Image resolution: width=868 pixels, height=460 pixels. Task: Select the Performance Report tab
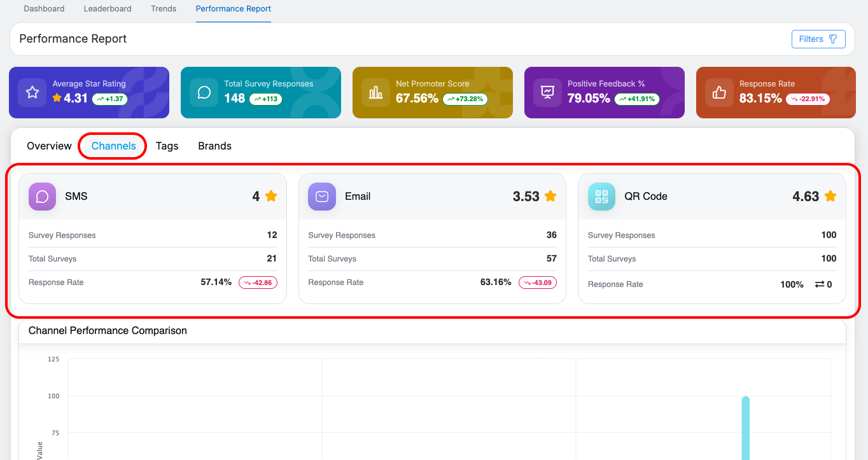pos(234,9)
